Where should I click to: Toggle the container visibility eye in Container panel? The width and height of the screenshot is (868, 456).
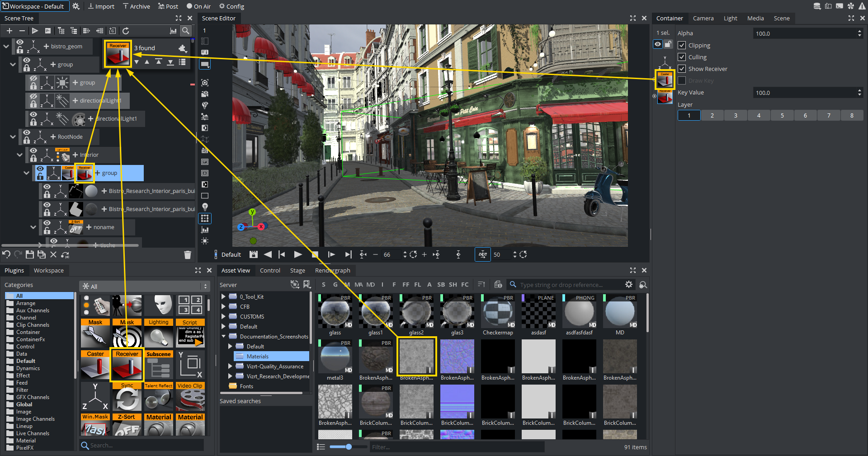658,44
